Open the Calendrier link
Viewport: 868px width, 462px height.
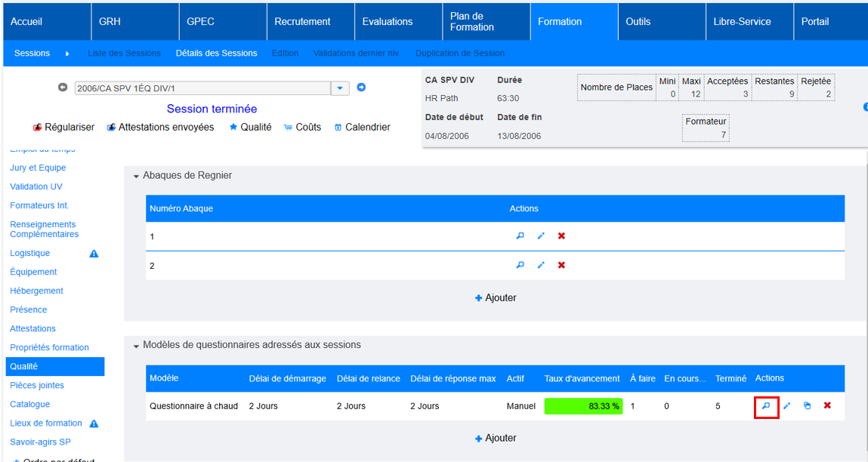tap(363, 128)
